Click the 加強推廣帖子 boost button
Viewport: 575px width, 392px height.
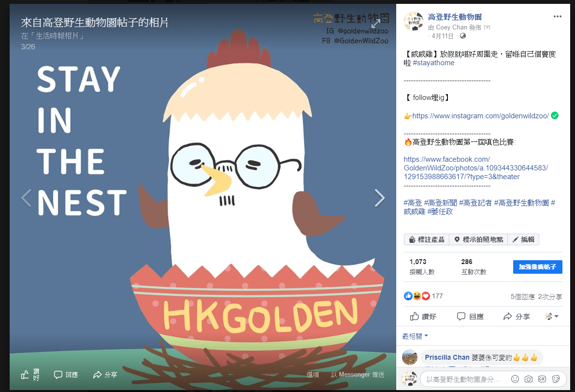(x=538, y=266)
